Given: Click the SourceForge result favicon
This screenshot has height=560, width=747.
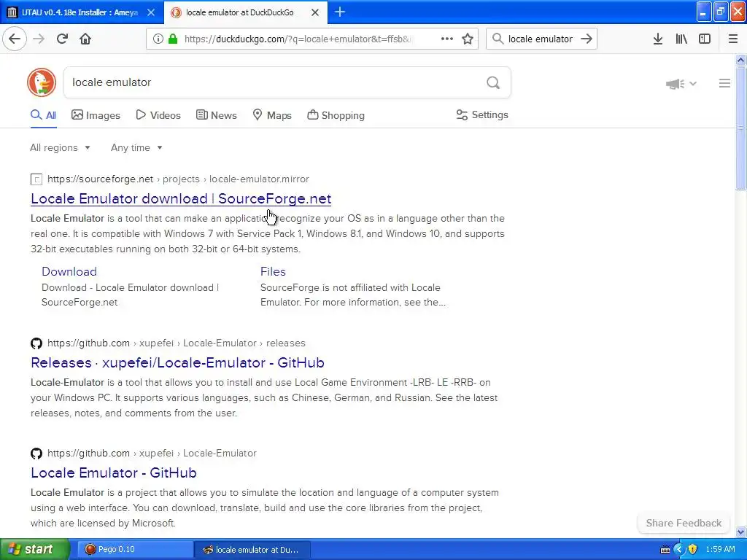Looking at the screenshot, I should pos(36,179).
